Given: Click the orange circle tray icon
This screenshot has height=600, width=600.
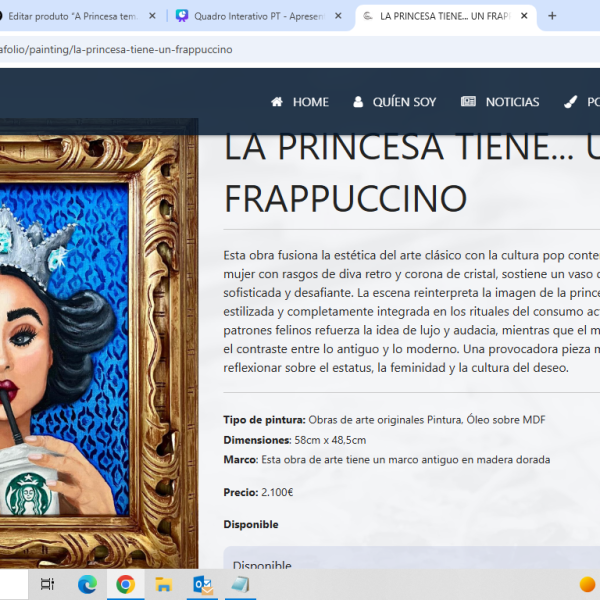Looking at the screenshot, I should coord(587,584).
